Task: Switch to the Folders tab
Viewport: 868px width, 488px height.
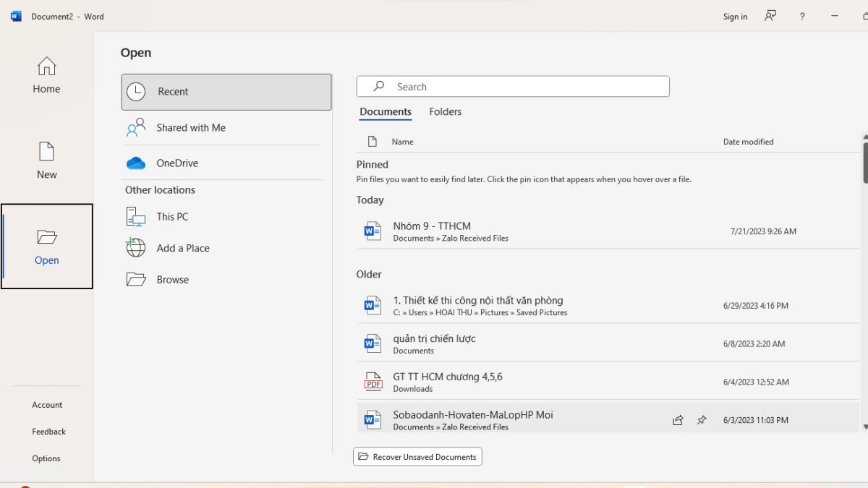Action: [445, 112]
